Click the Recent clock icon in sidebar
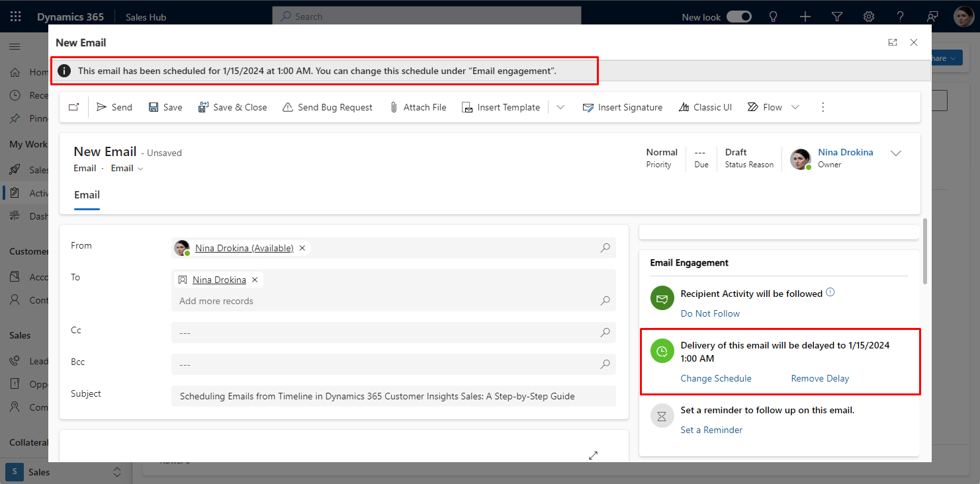980x484 pixels. point(15,95)
